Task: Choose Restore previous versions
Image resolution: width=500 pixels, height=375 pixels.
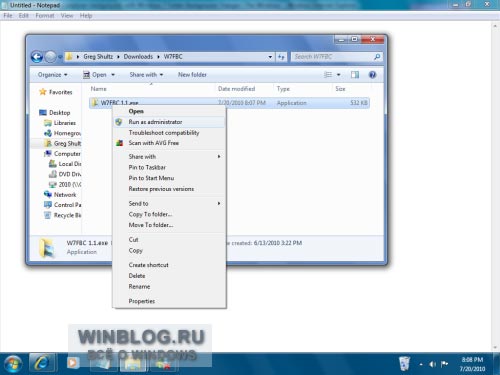Action: click(169, 189)
